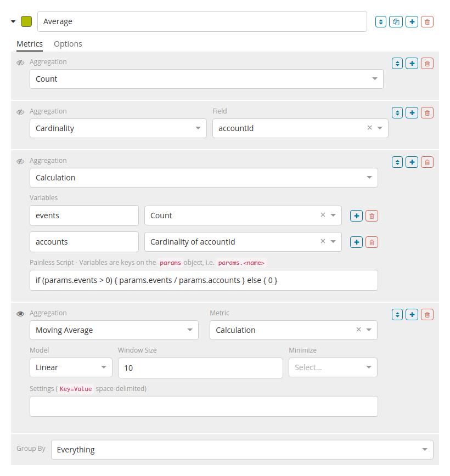Open the Group By Everything dropdown
This screenshot has width=450, height=476.
[x=241, y=450]
